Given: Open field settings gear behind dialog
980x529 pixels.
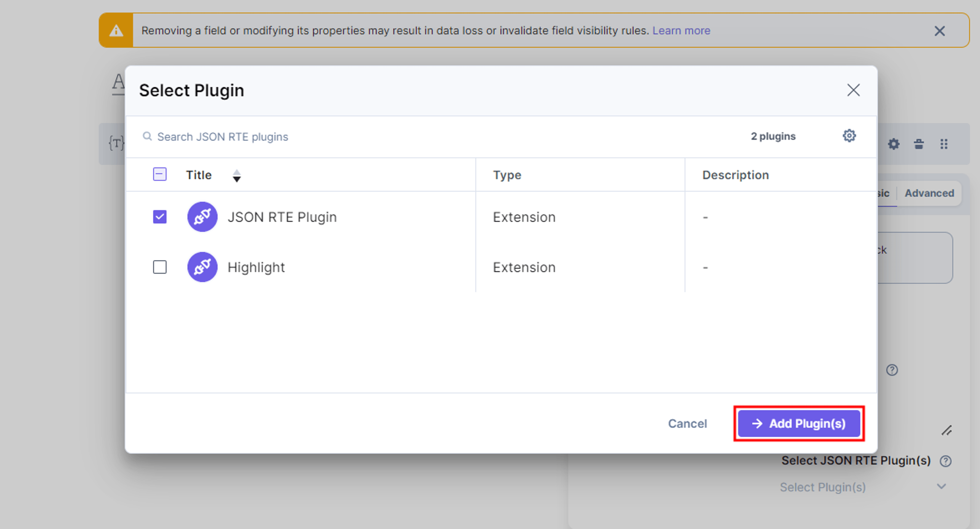Looking at the screenshot, I should click(x=894, y=144).
